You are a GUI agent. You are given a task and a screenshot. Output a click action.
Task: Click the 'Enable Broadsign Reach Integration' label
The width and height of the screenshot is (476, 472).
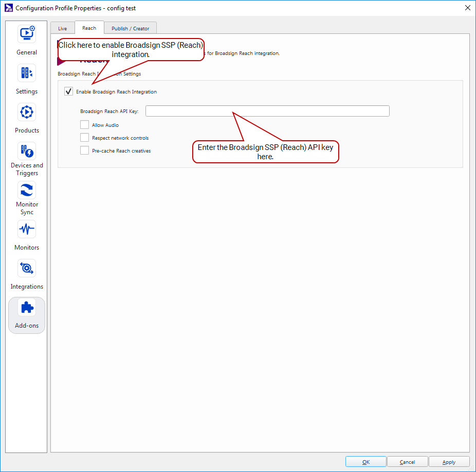tap(116, 91)
